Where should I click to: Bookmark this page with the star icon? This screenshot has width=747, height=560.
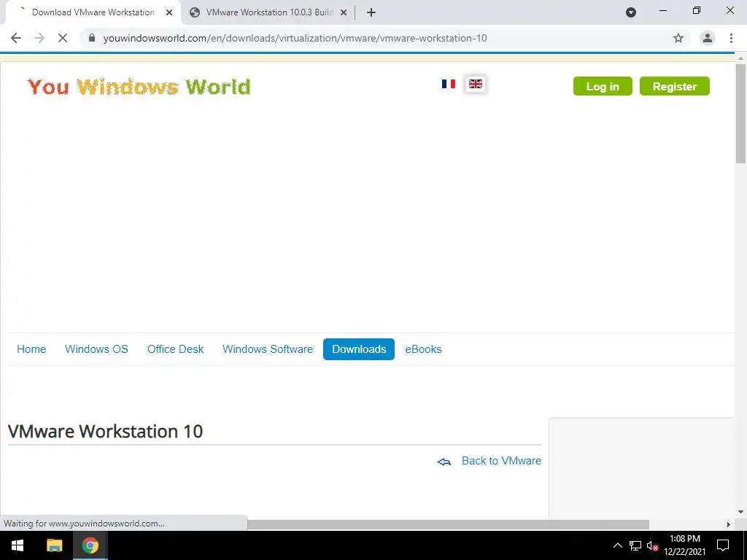678,38
